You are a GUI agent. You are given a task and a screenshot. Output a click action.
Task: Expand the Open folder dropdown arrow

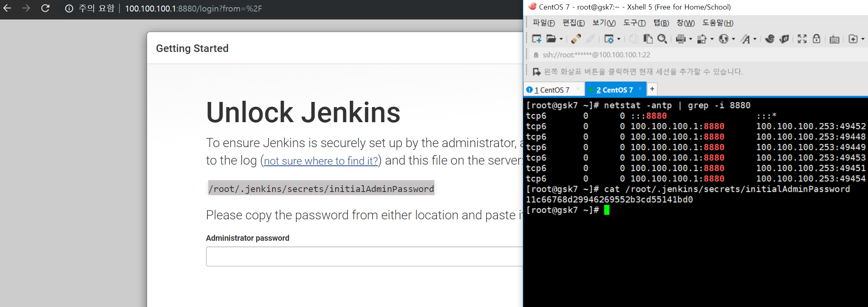pyautogui.click(x=561, y=39)
